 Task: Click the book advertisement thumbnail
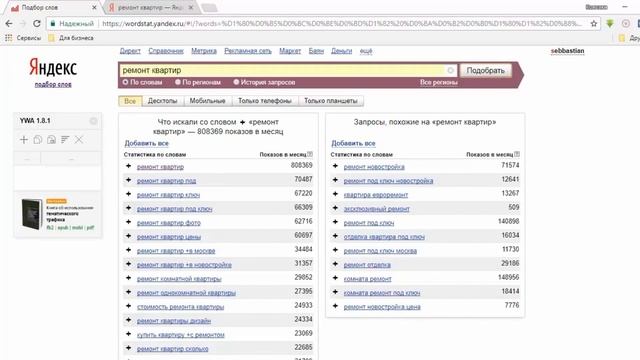point(32,213)
